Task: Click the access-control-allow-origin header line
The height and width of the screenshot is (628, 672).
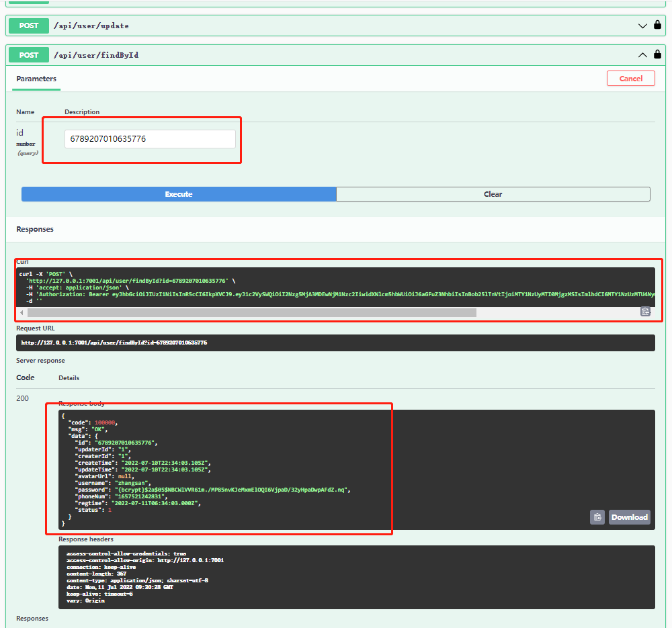Action: click(145, 560)
